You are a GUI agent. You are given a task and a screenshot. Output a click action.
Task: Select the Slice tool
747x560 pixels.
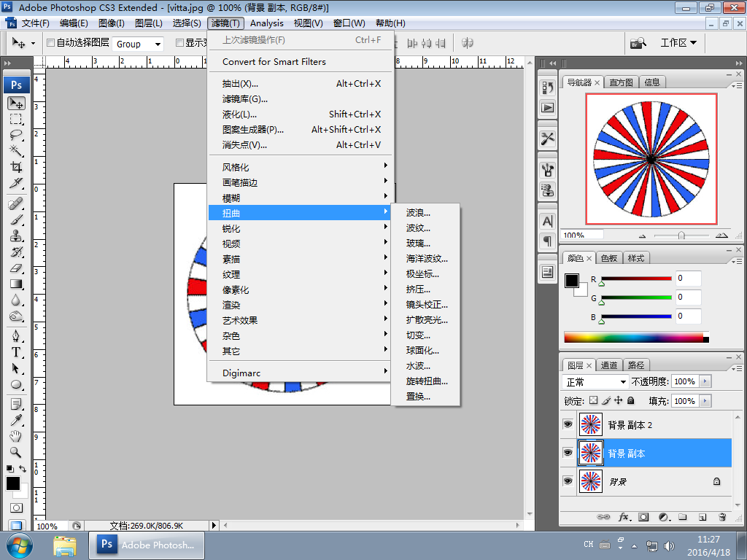click(16, 183)
